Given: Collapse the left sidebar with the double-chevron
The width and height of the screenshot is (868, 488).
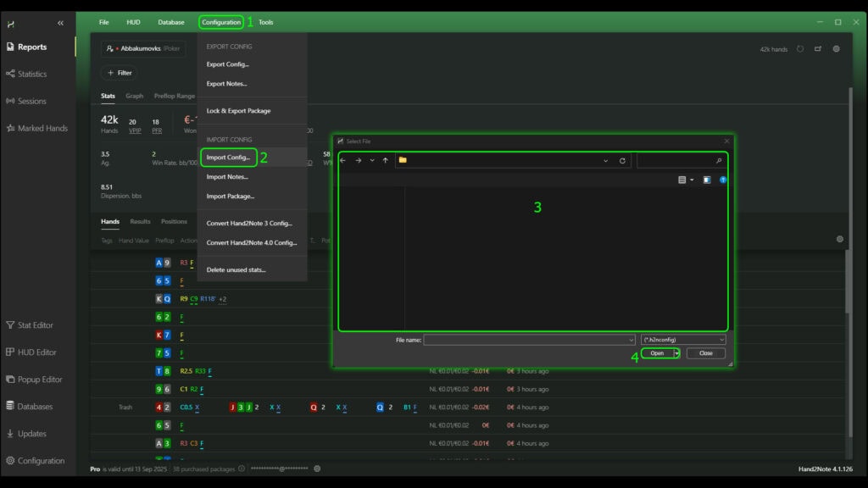Looking at the screenshot, I should point(60,23).
